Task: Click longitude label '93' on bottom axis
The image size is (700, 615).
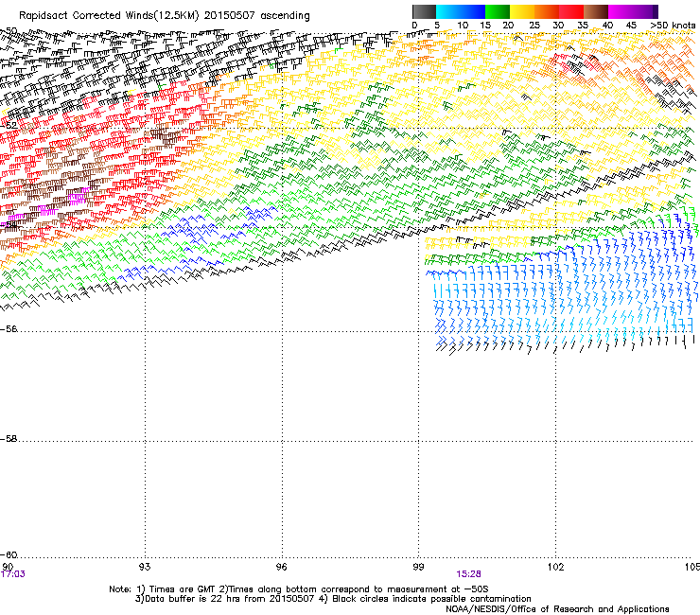Action: pos(145,567)
